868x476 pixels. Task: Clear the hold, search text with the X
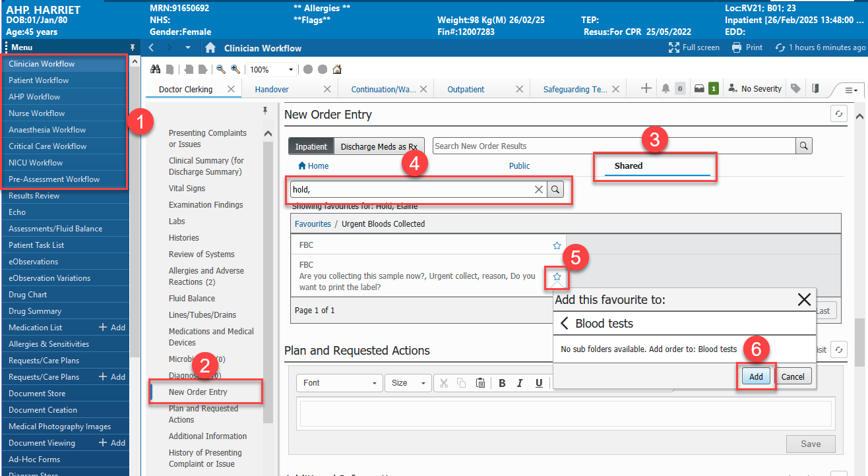coord(539,189)
